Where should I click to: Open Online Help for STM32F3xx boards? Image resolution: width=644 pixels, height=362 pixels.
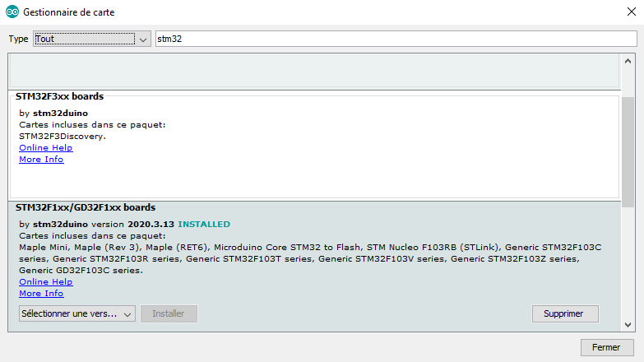(x=45, y=147)
